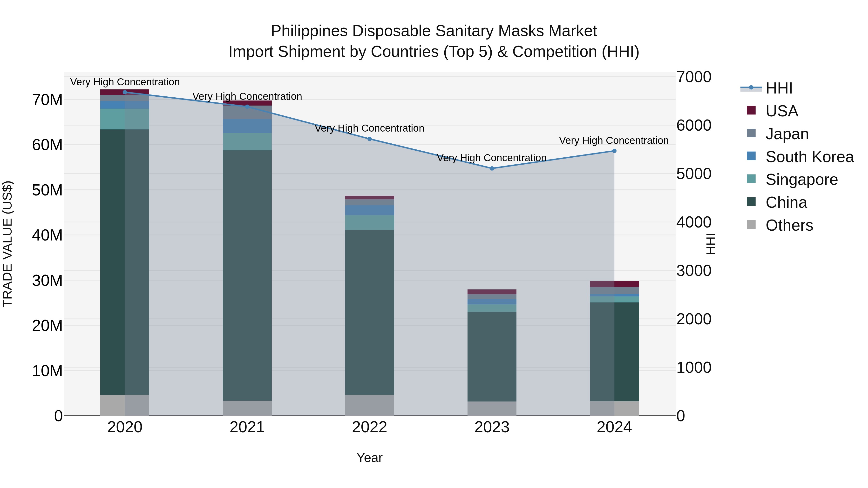868x488 pixels.
Task: Click the Singapore segment of the 2021 bar
Action: tap(247, 142)
